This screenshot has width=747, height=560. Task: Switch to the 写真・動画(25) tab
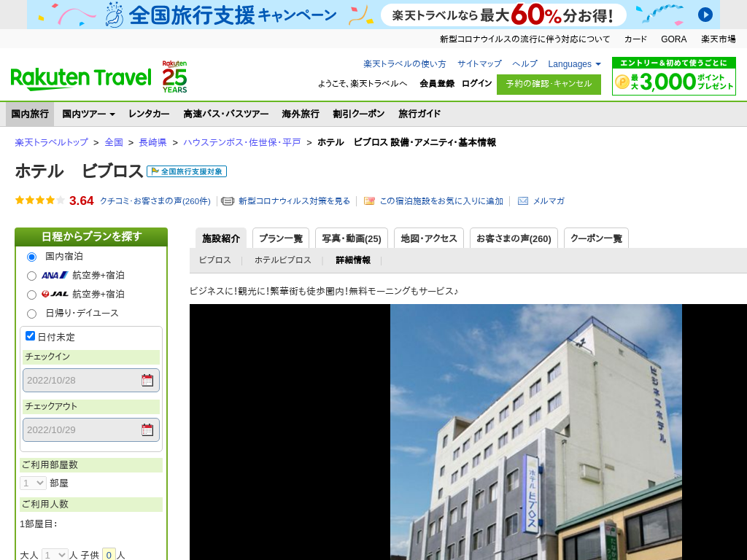352,238
